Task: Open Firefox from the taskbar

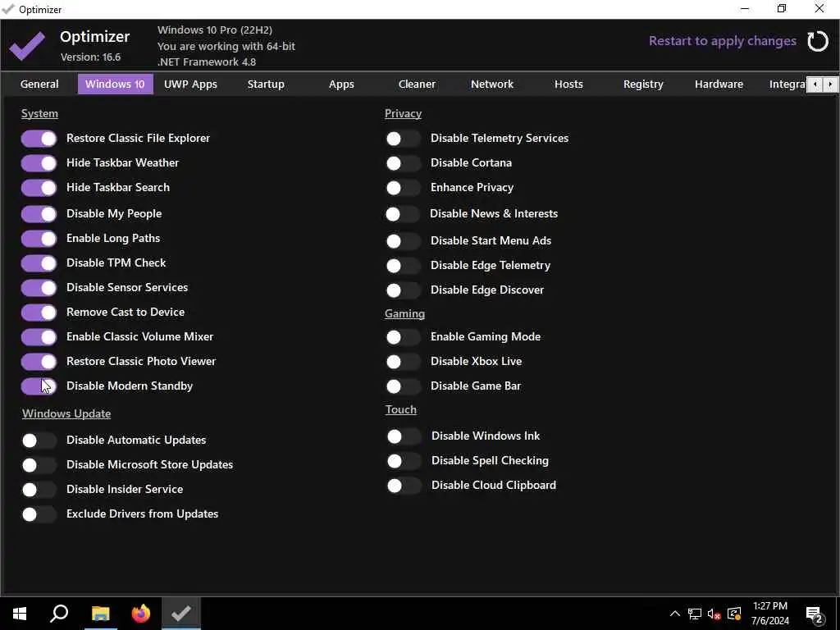Action: [141, 614]
